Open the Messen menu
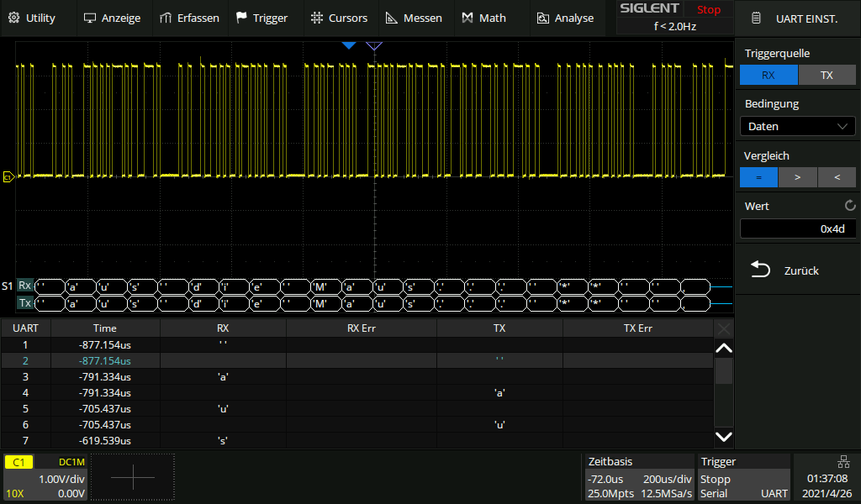Viewport: 861px width, 504px height. click(414, 18)
